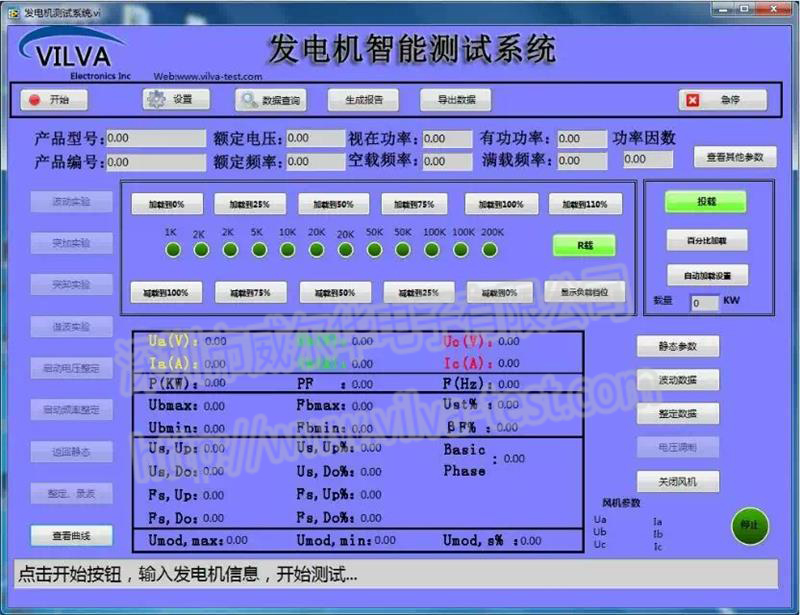Toggle the 1K load indicator light
This screenshot has width=800, height=615.
point(173,249)
